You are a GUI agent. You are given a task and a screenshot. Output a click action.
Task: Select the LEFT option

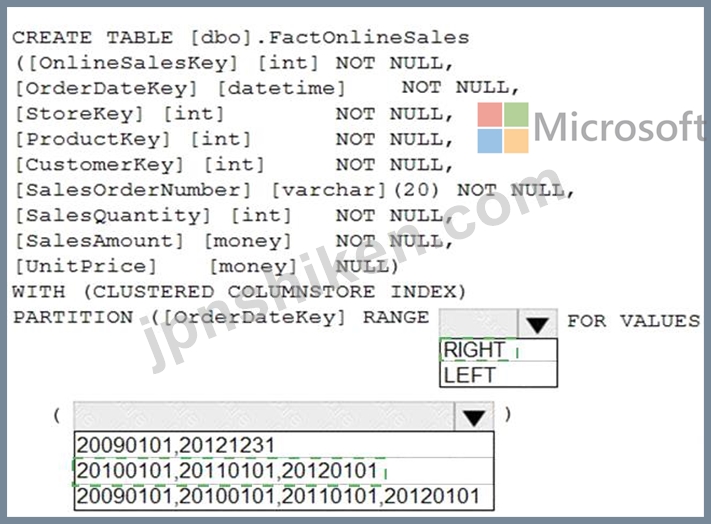click(x=498, y=374)
